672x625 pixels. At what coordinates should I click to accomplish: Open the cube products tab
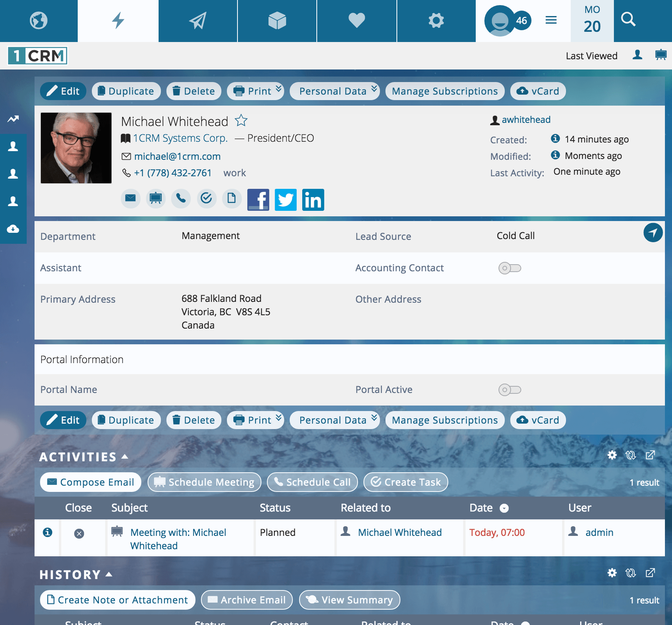coord(277,21)
